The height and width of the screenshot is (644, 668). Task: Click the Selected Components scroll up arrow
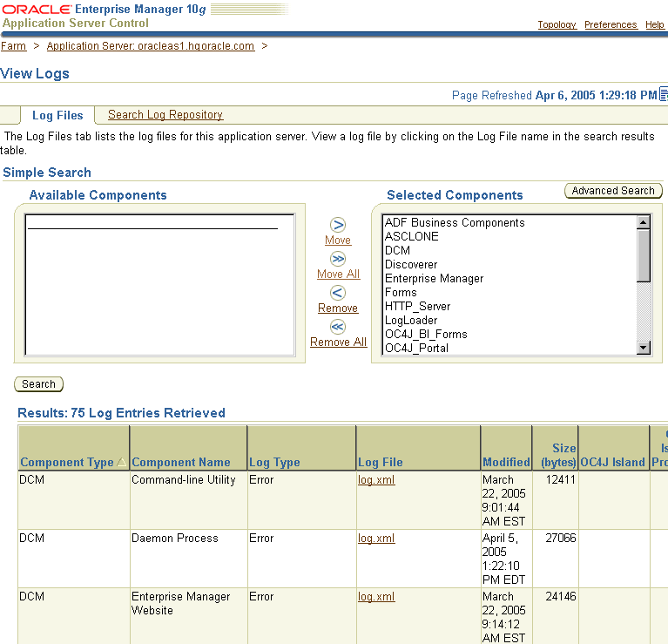[x=644, y=222]
